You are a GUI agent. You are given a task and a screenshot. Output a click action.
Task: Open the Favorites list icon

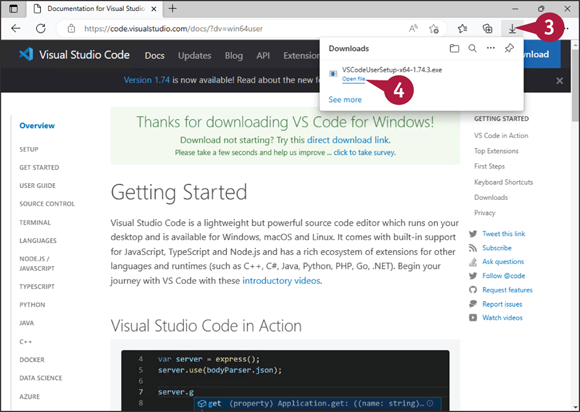coord(462,28)
